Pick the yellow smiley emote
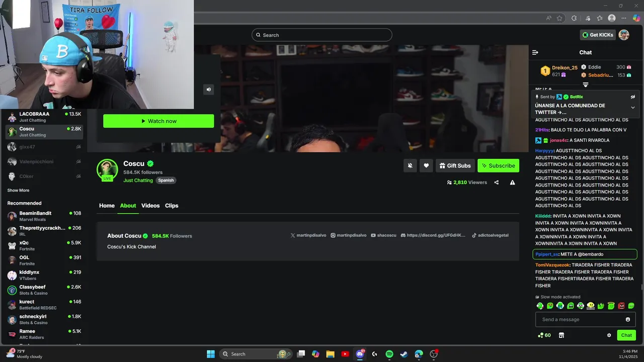 [591, 306]
